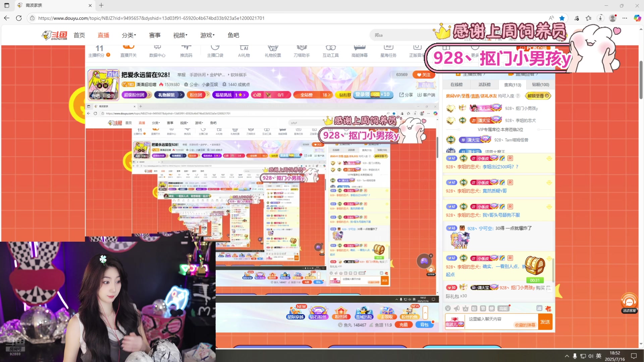Open the emoji picker in chat toolbar
Viewport: 644px width, 362px height.
pos(448,308)
